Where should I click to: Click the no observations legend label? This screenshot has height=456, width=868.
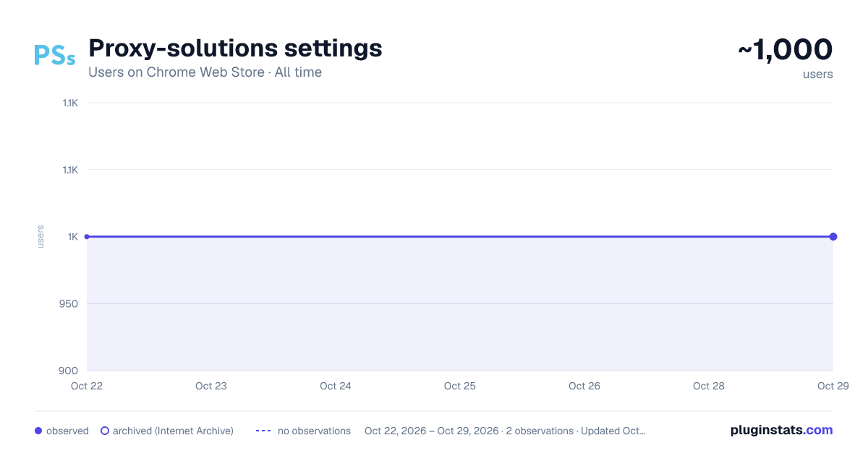(x=314, y=431)
